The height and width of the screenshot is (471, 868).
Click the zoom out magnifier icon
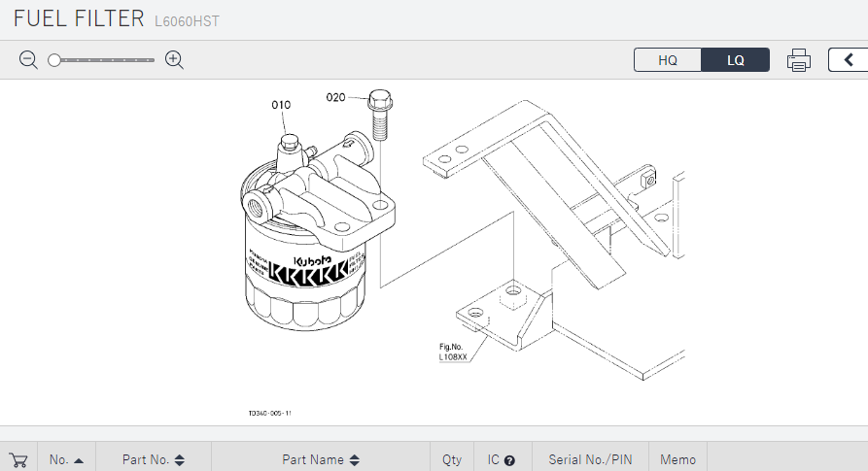click(x=28, y=60)
